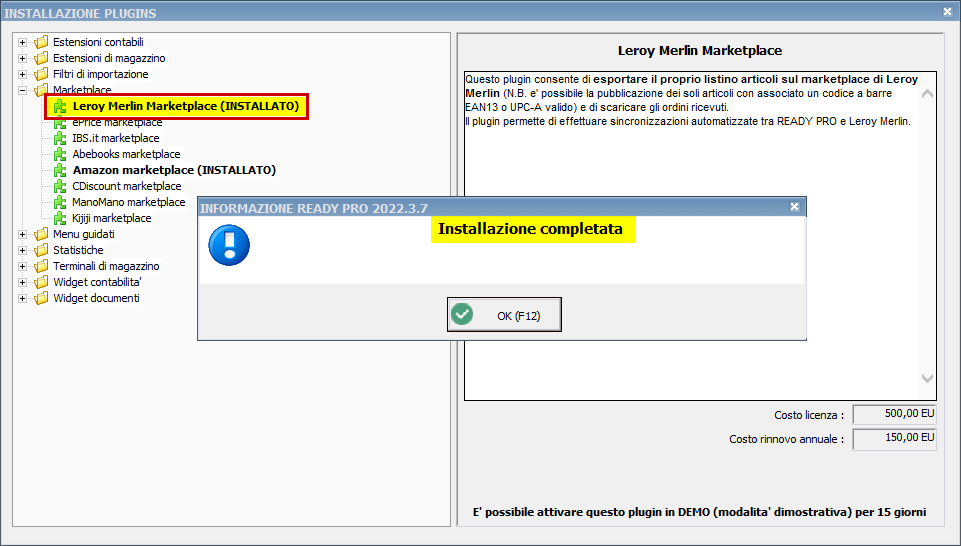961x546 pixels.
Task: Select the Estensioni di magazzino label
Action: tap(109, 58)
